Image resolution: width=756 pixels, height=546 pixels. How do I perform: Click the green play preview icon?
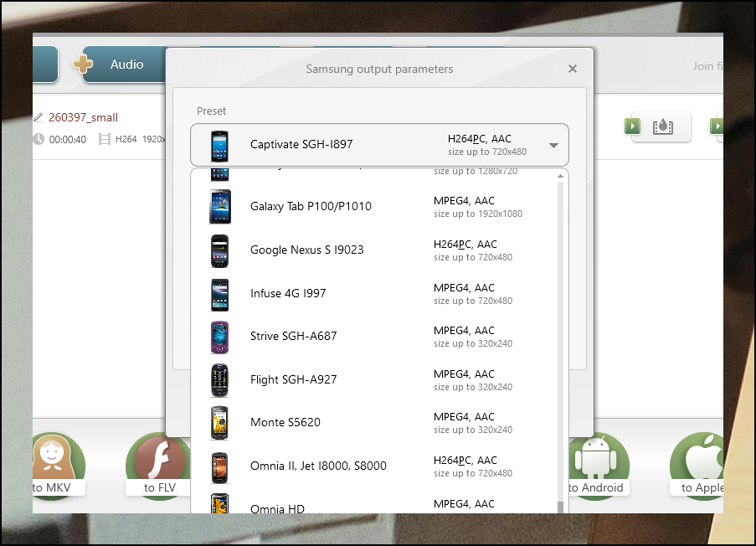pyautogui.click(x=633, y=126)
